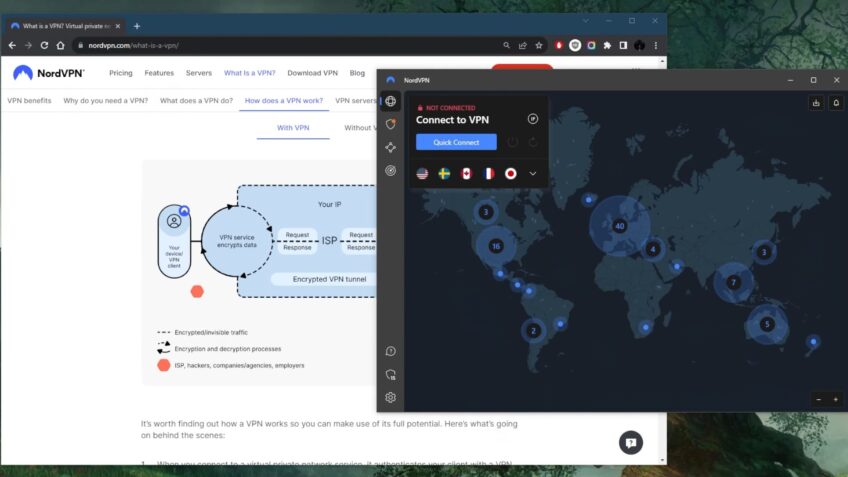Close the What is a VPN browser tab
This screenshot has width=848, height=477.
tap(118, 26)
